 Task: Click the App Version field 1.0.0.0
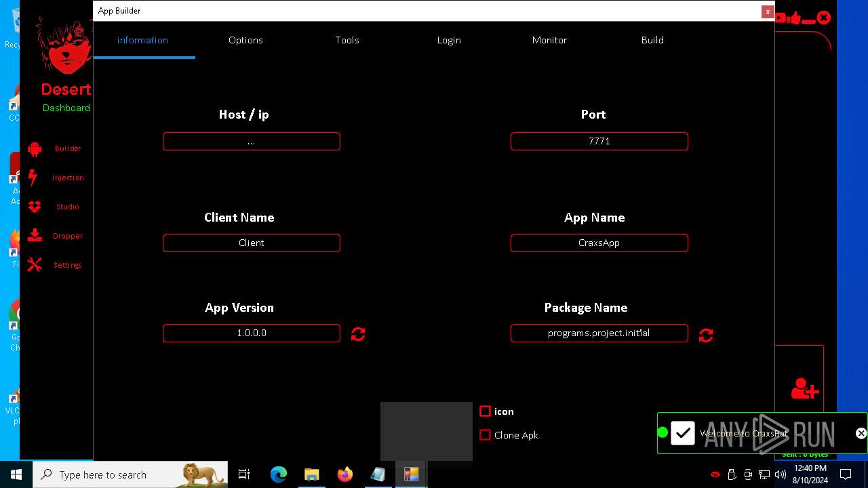point(252,333)
